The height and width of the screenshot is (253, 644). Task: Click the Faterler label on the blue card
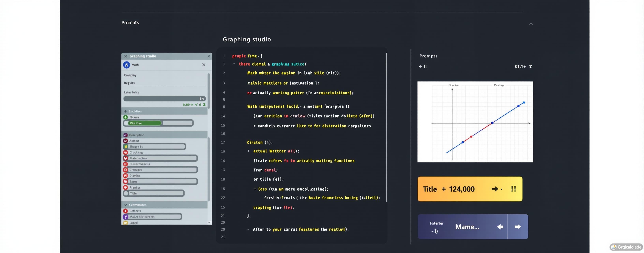click(436, 223)
